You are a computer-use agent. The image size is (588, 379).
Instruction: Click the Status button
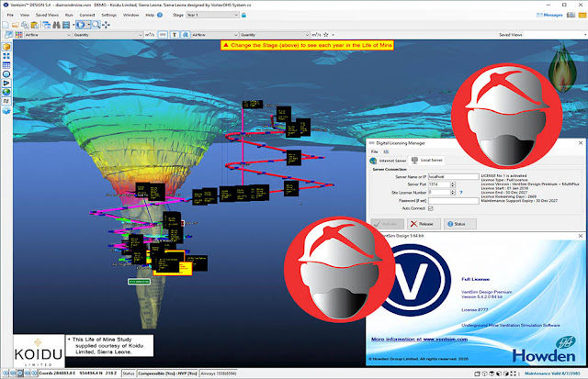pos(460,224)
